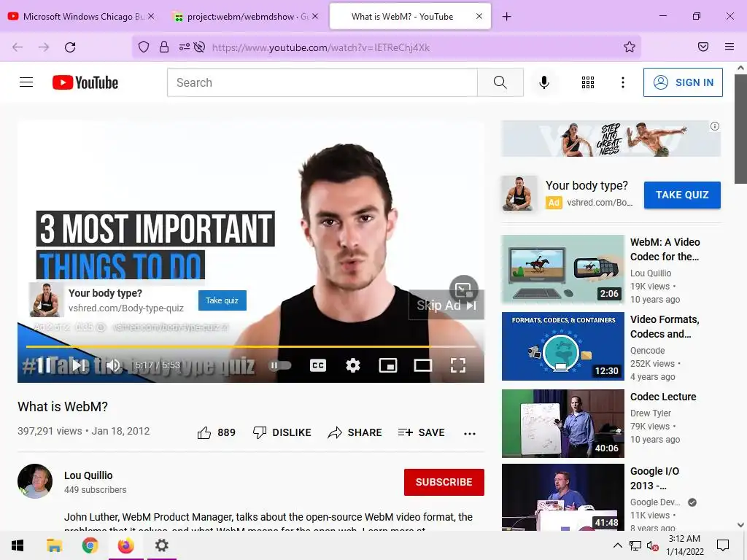747x560 pixels.
Task: Switch to theater mode
Action: [x=423, y=365]
